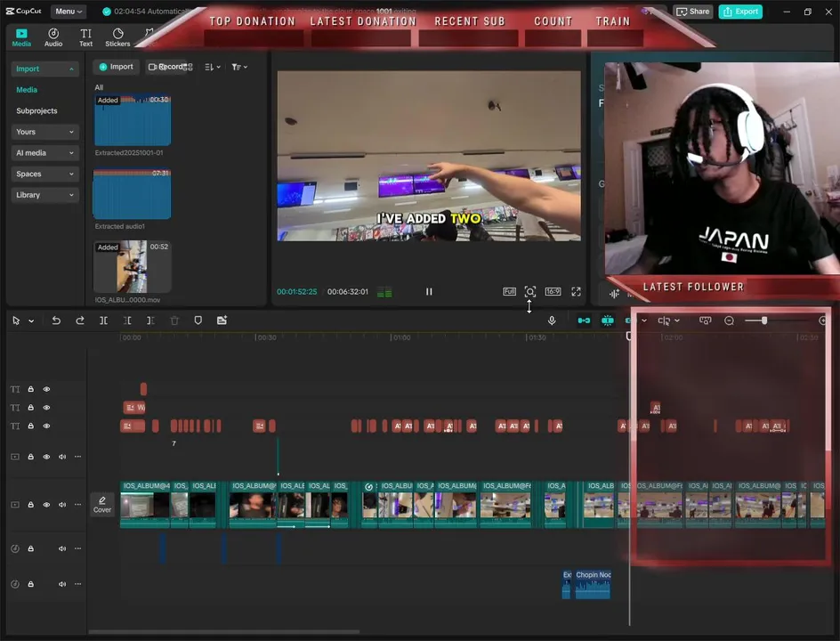Open the media filter dropdown
Screen dimensions: 840x641
pos(239,67)
